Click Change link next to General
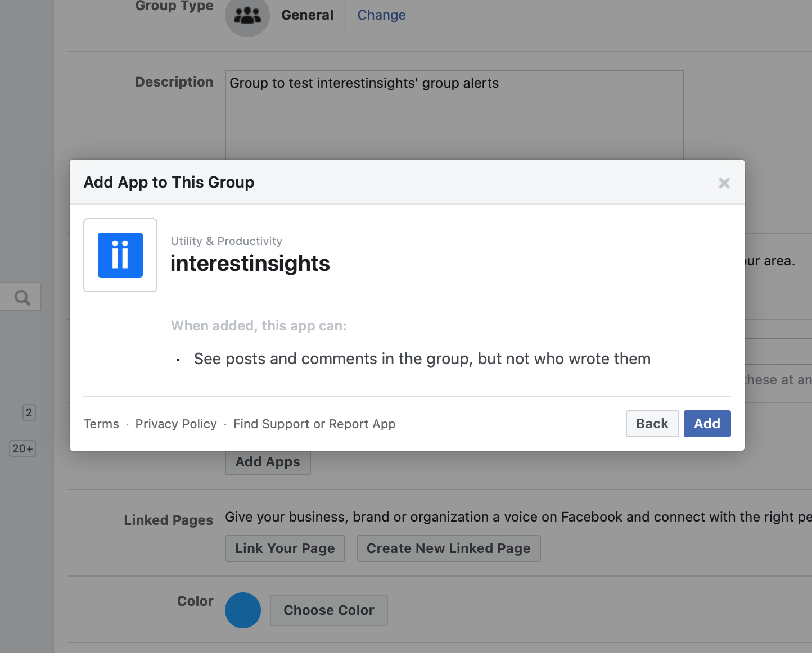The height and width of the screenshot is (653, 812). [381, 15]
